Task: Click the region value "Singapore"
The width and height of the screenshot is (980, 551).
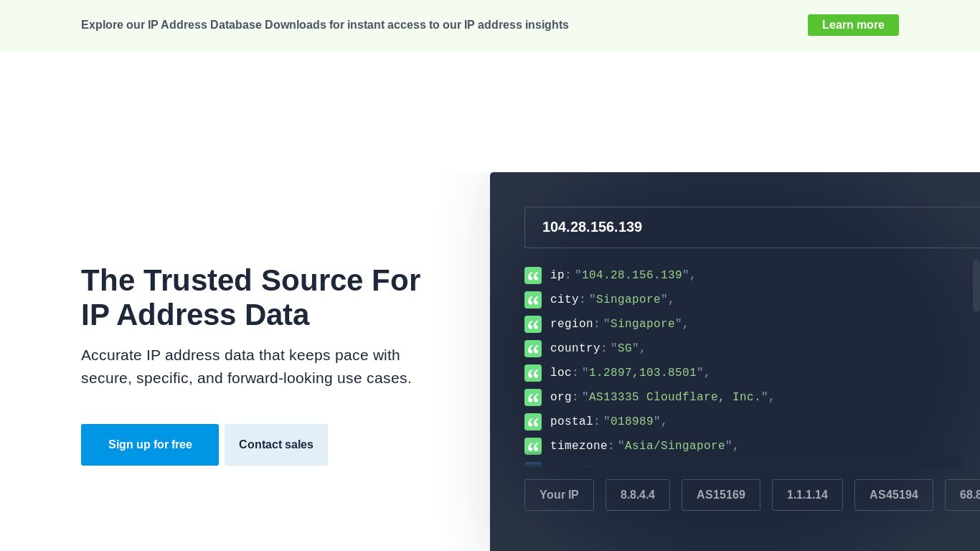Action: (643, 324)
